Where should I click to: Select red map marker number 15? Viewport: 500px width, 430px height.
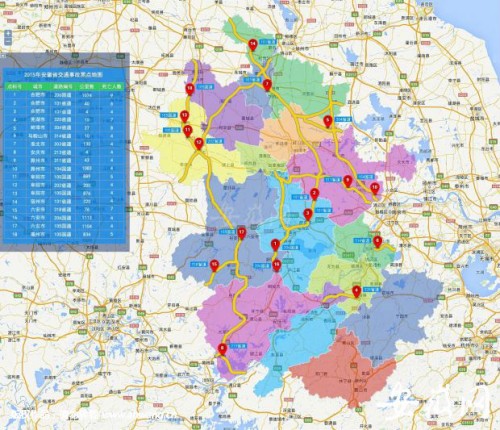coord(214,266)
